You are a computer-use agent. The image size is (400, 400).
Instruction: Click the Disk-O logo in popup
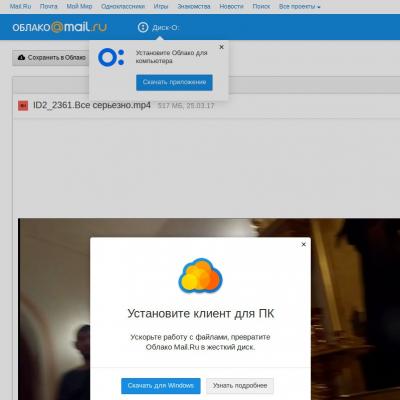coord(111,57)
